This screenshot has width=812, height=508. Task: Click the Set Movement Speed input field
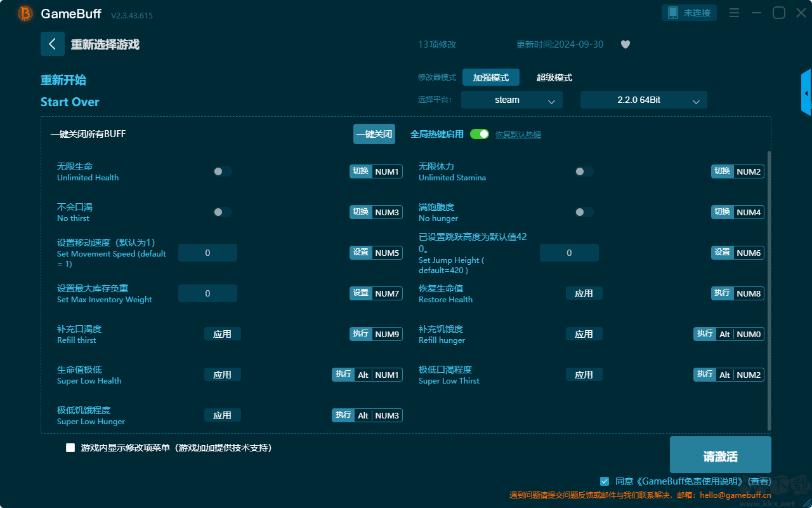pos(207,253)
